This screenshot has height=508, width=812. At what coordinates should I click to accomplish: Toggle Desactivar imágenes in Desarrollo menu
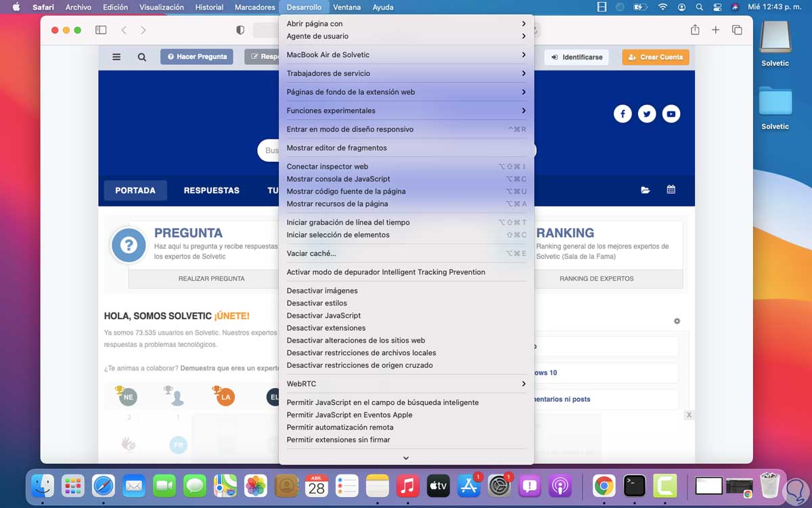[406, 291]
